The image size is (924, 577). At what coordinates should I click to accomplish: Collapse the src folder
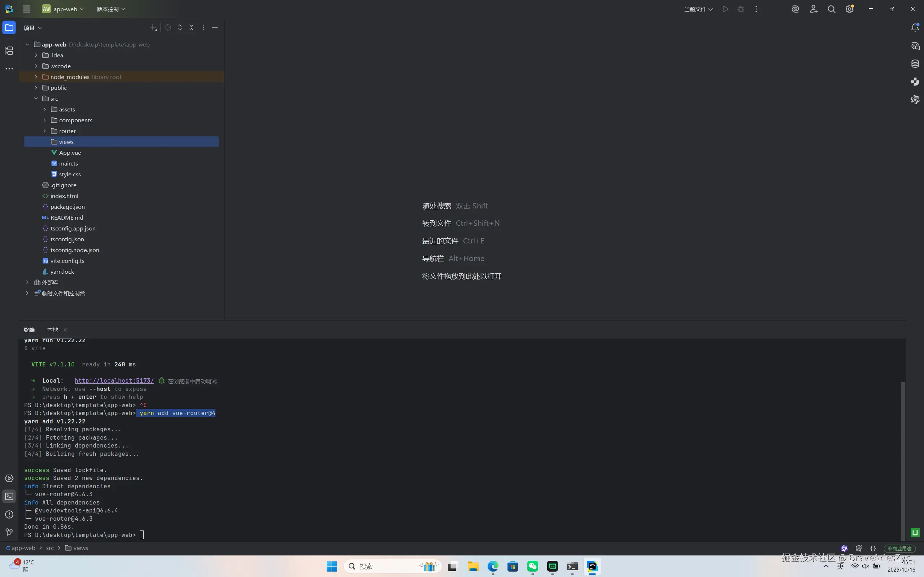[x=36, y=98]
